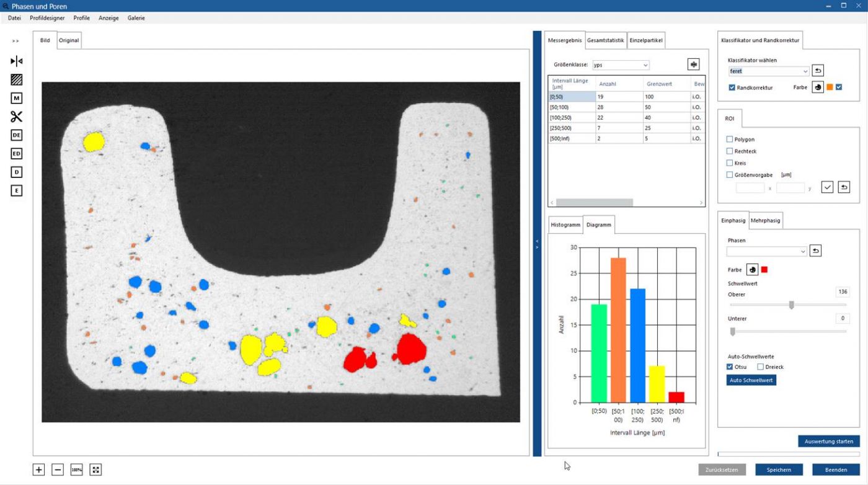Reset zoom to 100%
Screen dimensions: 868x485
[77, 469]
